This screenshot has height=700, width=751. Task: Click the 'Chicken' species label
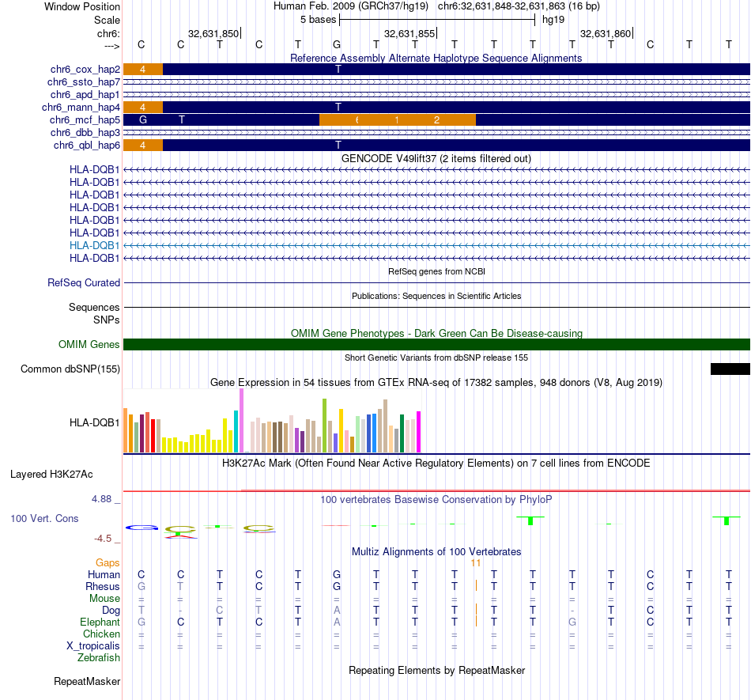tap(101, 634)
